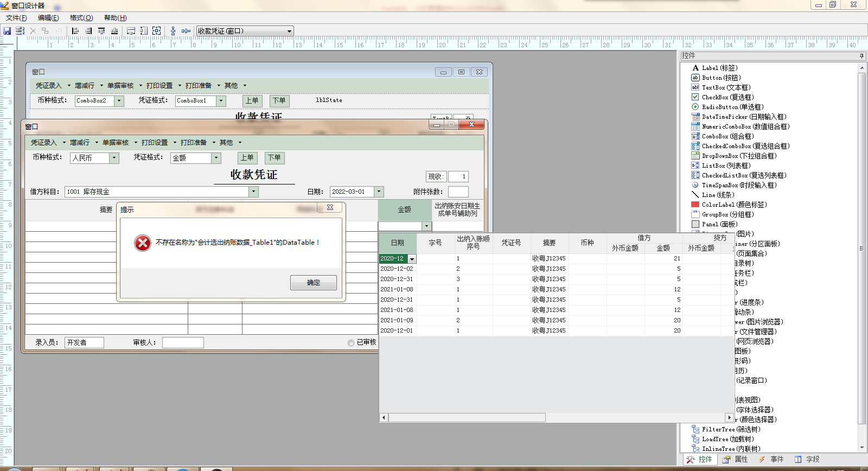Select the DateTimePicker control icon
The width and height of the screenshot is (868, 471).
click(695, 117)
